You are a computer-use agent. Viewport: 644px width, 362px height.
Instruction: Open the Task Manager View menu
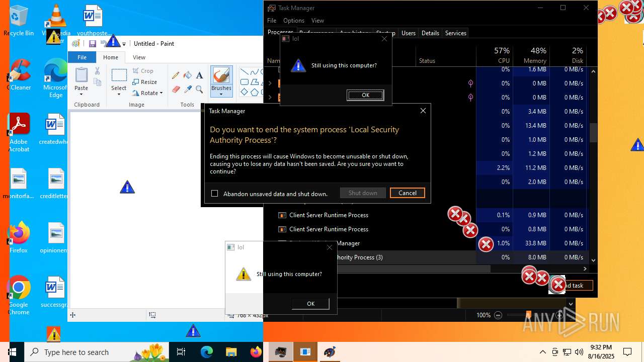[x=317, y=21]
